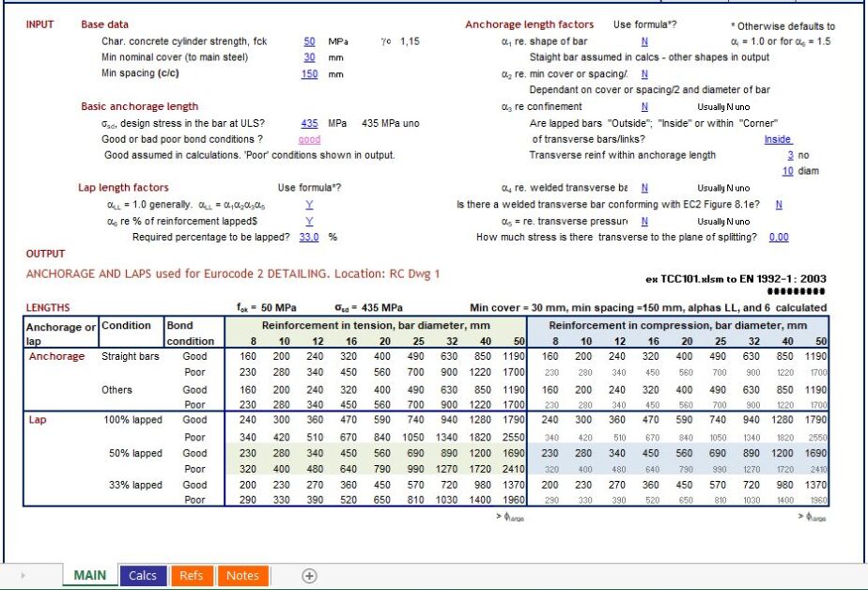Select α1 shape of bar N cell
This screenshot has width=868, height=590.
pyautogui.click(x=644, y=41)
